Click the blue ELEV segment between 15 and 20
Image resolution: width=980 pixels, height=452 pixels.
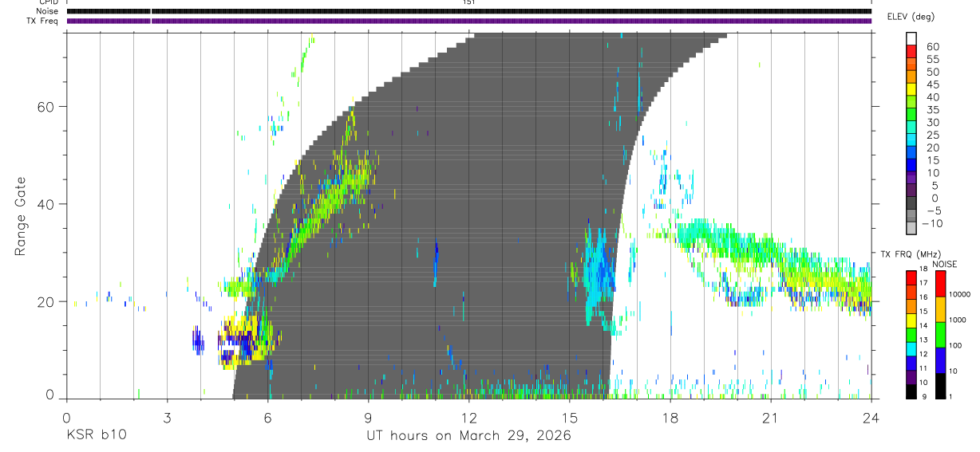point(911,152)
